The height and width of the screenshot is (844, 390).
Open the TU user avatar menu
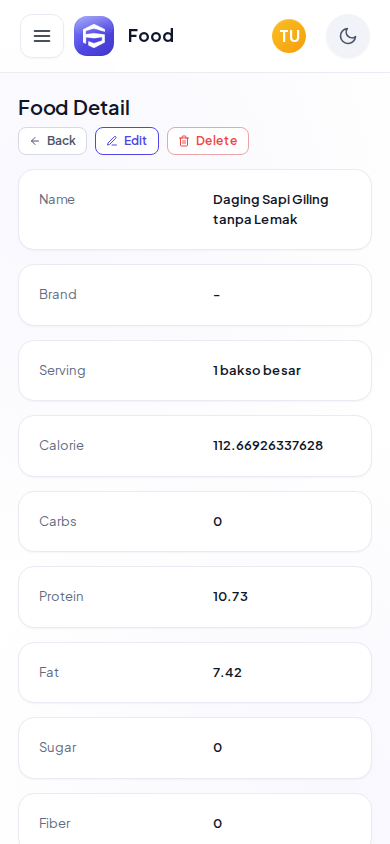tap(289, 36)
